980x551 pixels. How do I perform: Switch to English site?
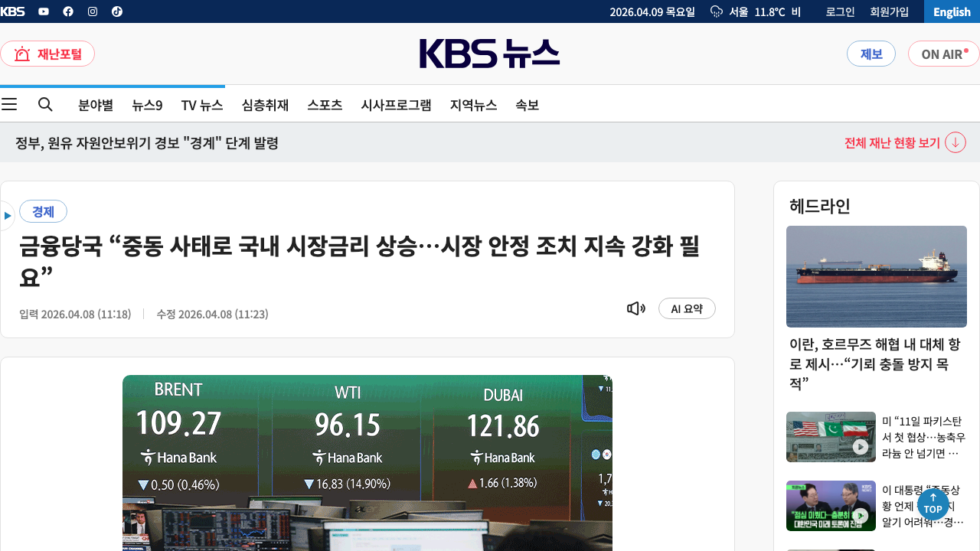pos(952,11)
